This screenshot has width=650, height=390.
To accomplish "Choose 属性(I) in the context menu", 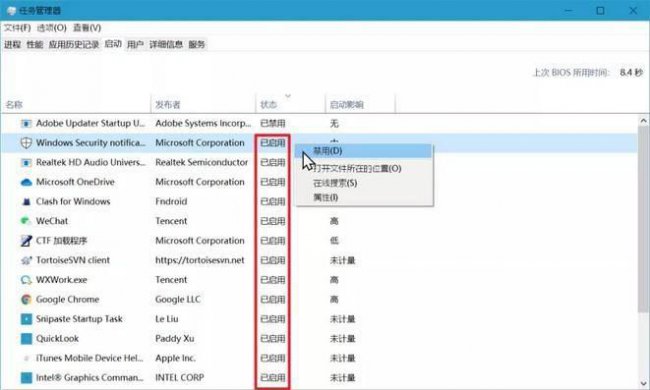I will [364, 197].
